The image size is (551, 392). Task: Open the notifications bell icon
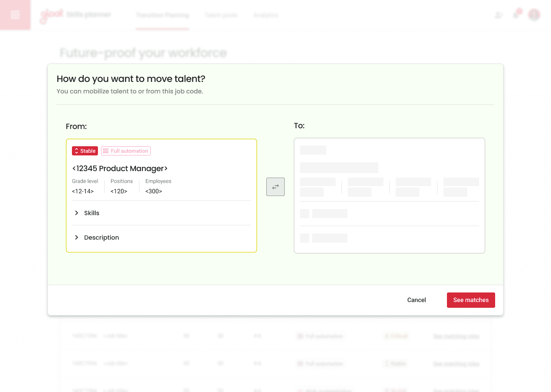[x=516, y=15]
